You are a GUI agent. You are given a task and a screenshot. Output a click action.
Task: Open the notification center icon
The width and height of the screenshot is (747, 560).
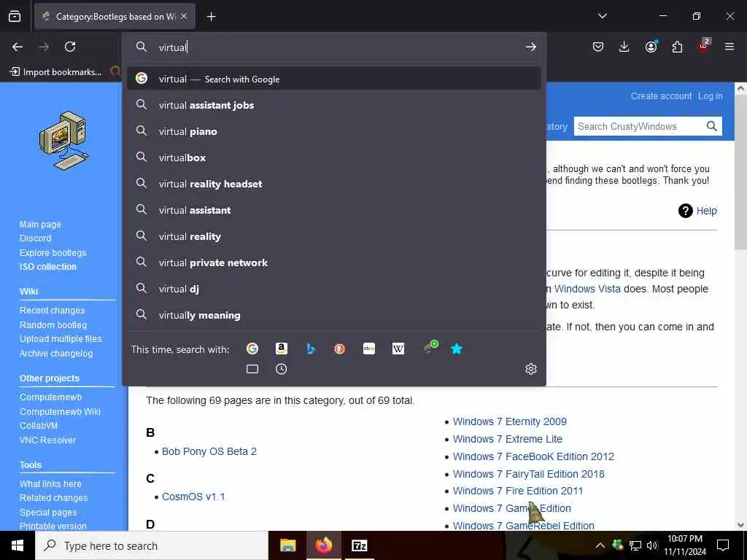(723, 545)
